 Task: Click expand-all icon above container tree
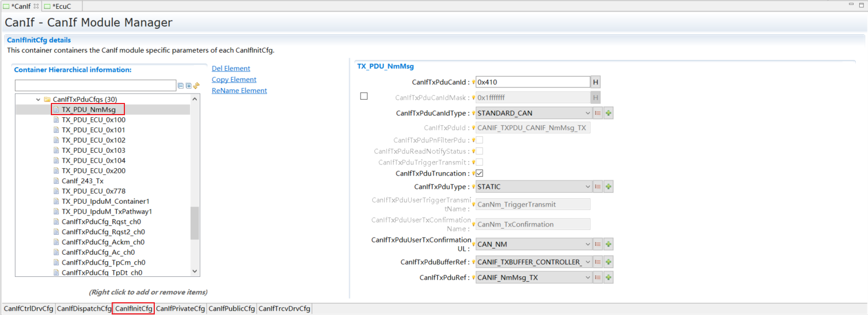tap(189, 86)
